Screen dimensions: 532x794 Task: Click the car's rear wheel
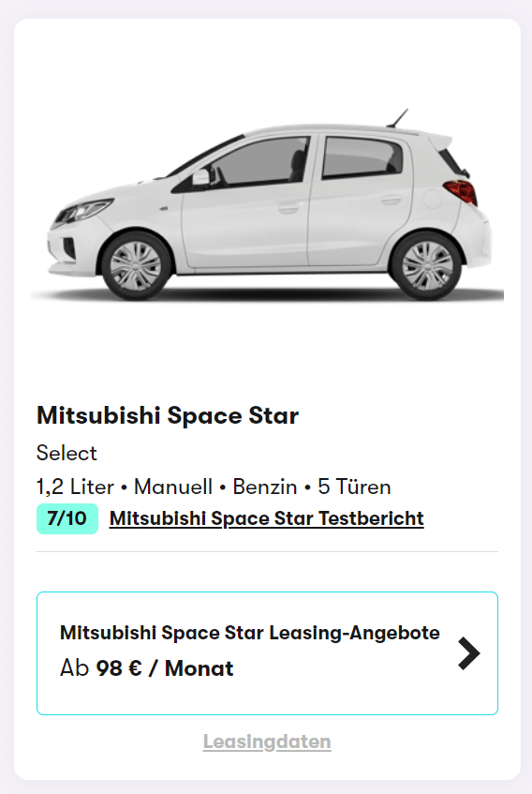coord(427,265)
